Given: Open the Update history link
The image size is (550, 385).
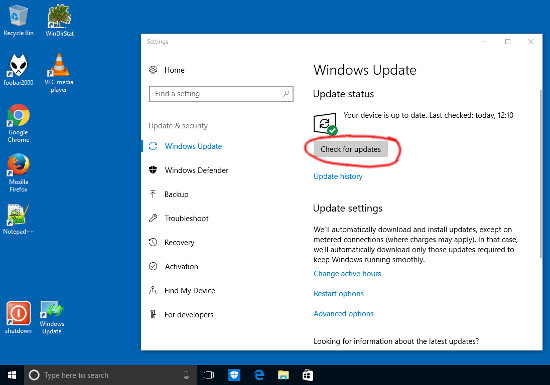Looking at the screenshot, I should tap(338, 176).
